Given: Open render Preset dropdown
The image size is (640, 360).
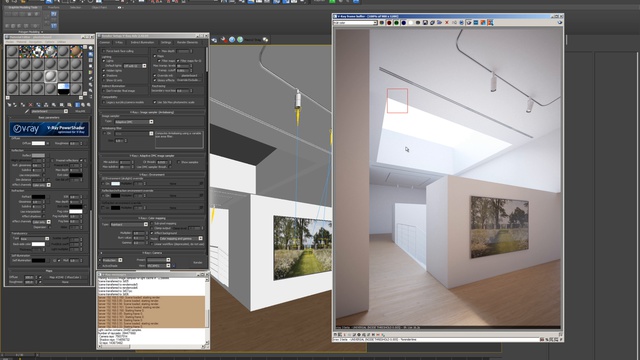Looking at the screenshot, I should click(159, 260).
